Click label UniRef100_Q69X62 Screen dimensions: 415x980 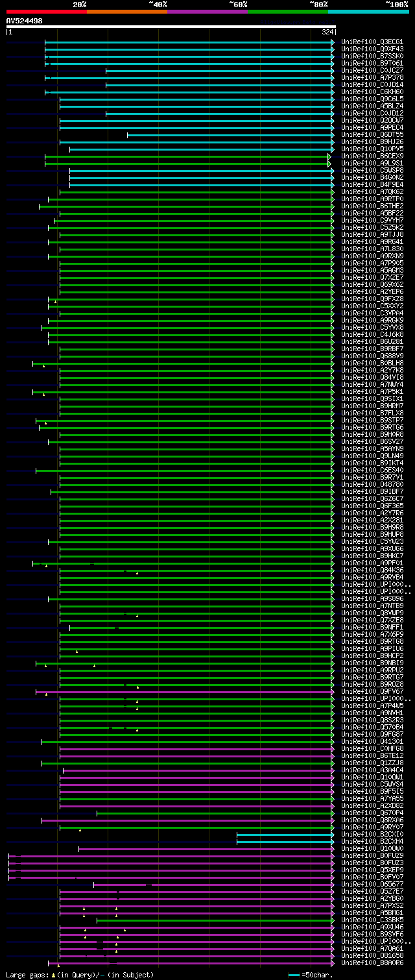(372, 285)
